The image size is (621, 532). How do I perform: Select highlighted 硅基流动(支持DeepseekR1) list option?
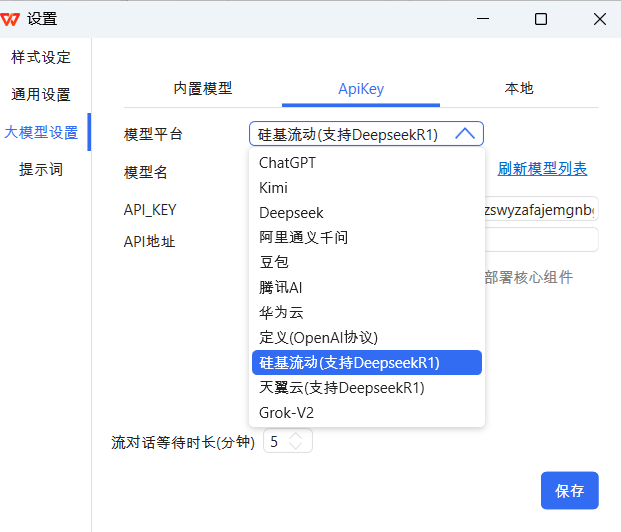coord(367,362)
